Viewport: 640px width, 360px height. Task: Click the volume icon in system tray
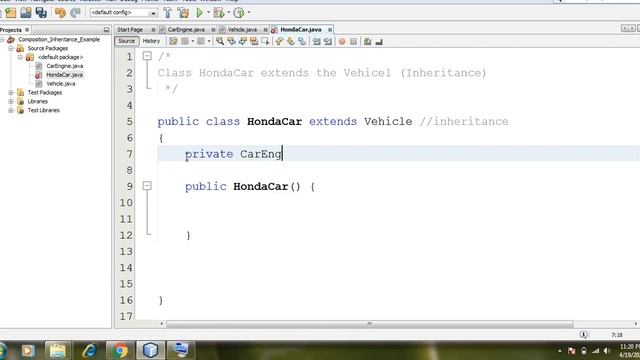pos(607,351)
